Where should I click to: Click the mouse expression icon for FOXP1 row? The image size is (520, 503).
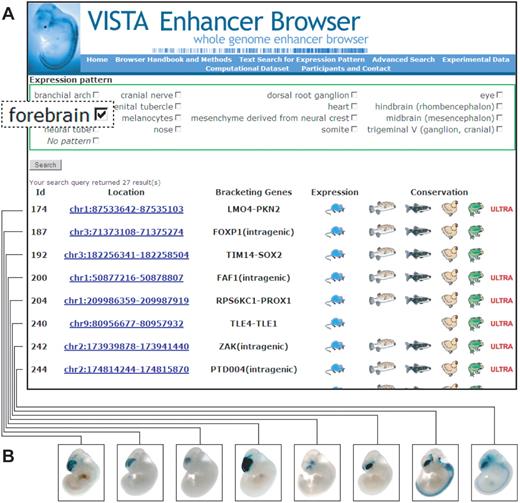coord(335,232)
